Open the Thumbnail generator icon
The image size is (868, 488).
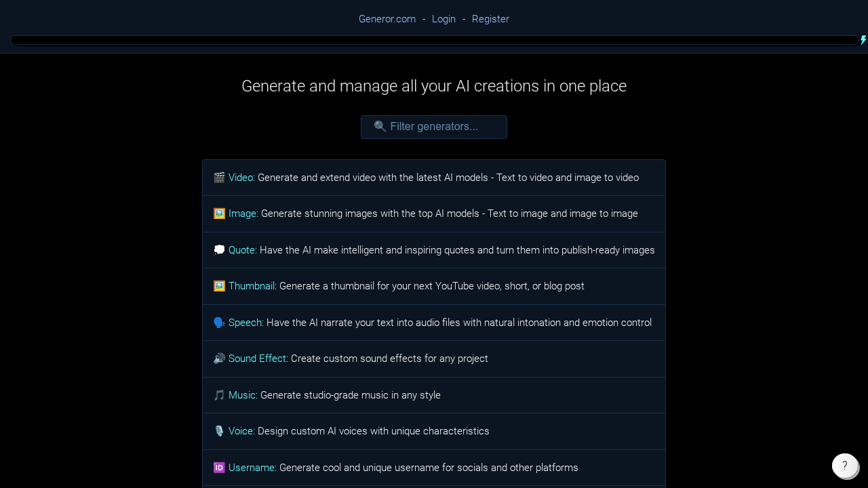tap(219, 286)
